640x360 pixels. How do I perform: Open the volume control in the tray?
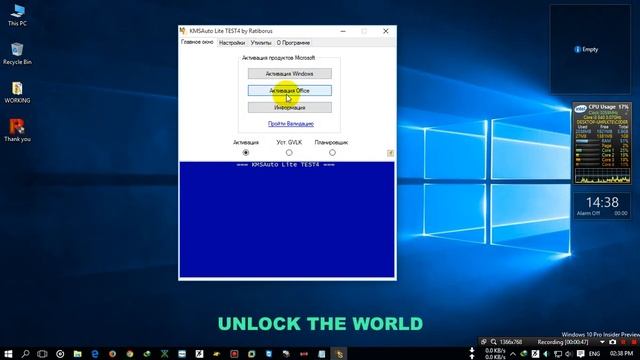coord(569,354)
